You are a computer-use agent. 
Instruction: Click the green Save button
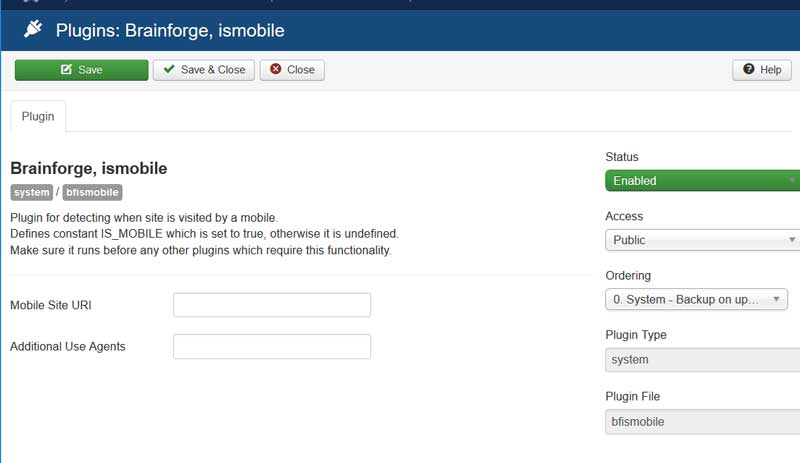click(x=82, y=70)
